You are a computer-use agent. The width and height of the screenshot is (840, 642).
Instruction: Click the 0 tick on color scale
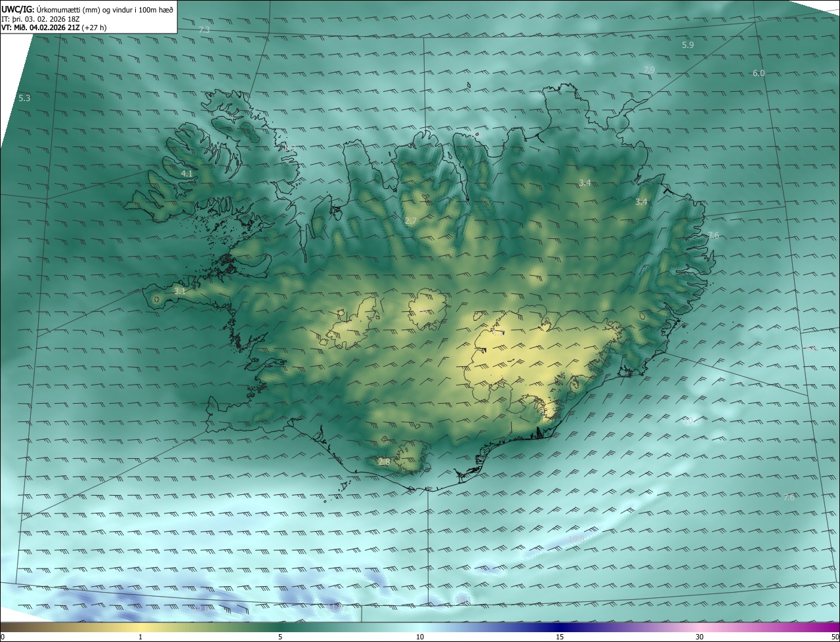coord(3,637)
